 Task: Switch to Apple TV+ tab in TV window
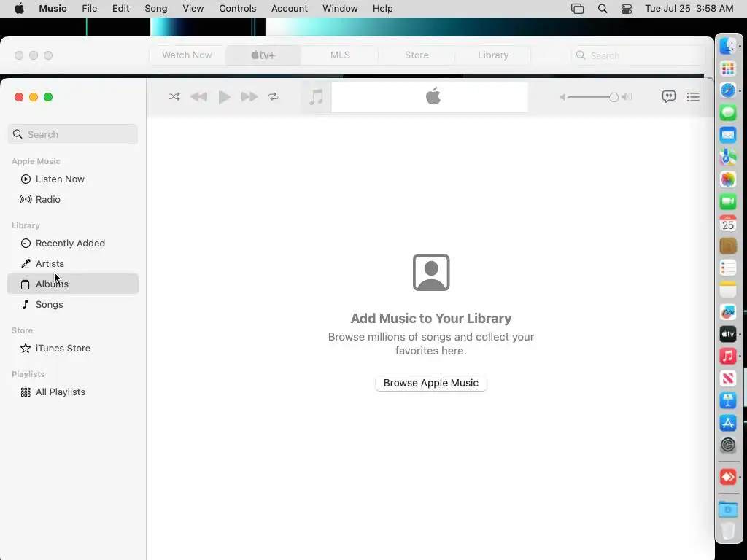[263, 55]
